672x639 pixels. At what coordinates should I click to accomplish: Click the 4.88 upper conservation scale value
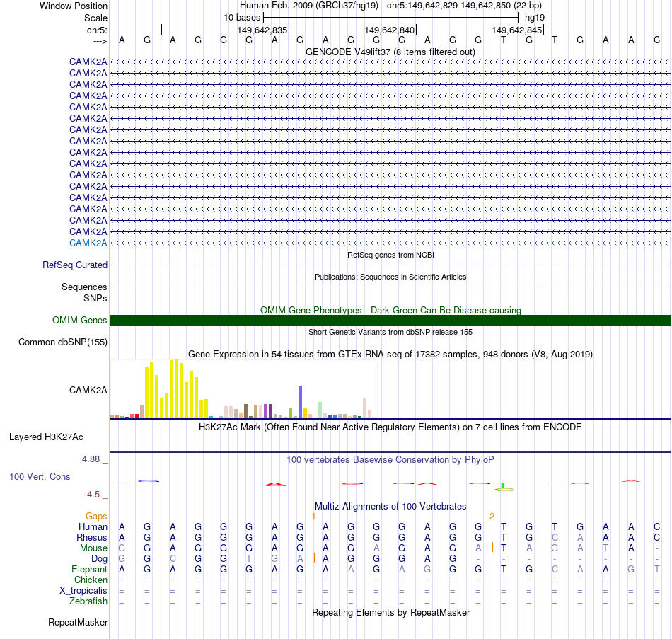(x=91, y=459)
